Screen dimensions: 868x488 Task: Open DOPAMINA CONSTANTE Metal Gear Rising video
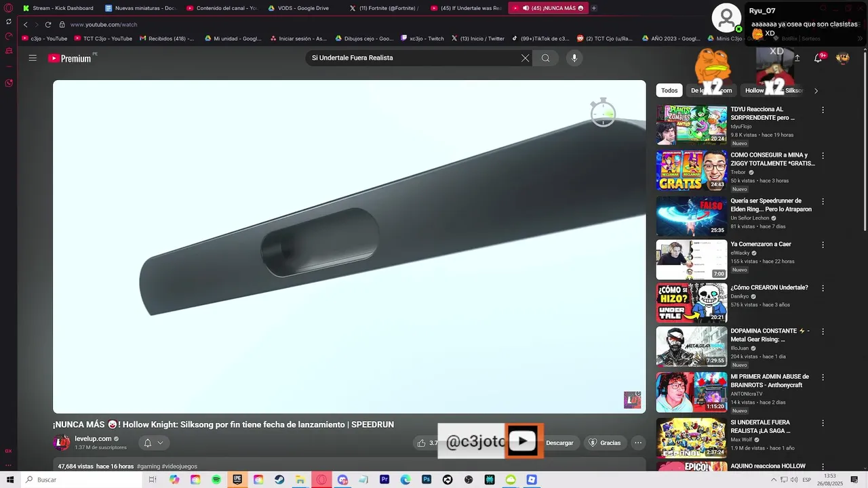[x=691, y=346]
